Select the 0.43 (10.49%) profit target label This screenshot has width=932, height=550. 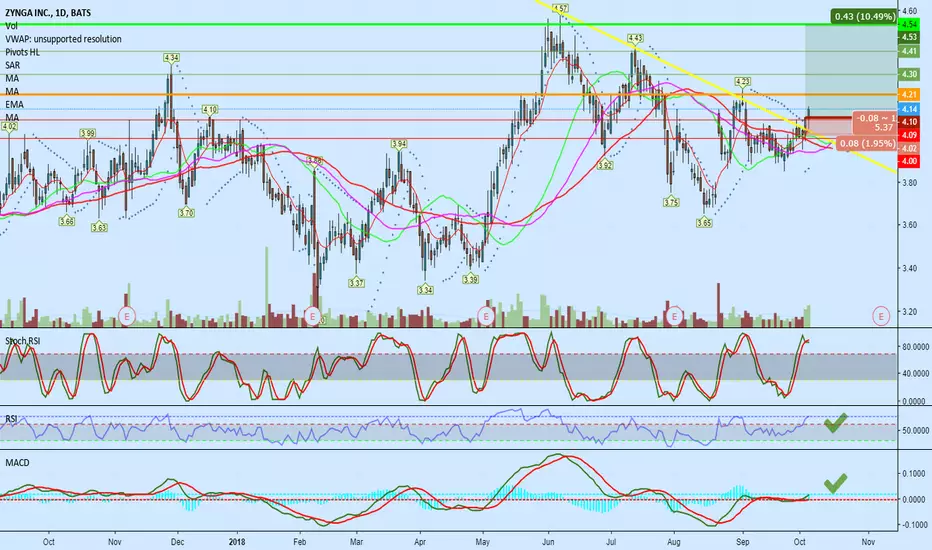pos(864,16)
